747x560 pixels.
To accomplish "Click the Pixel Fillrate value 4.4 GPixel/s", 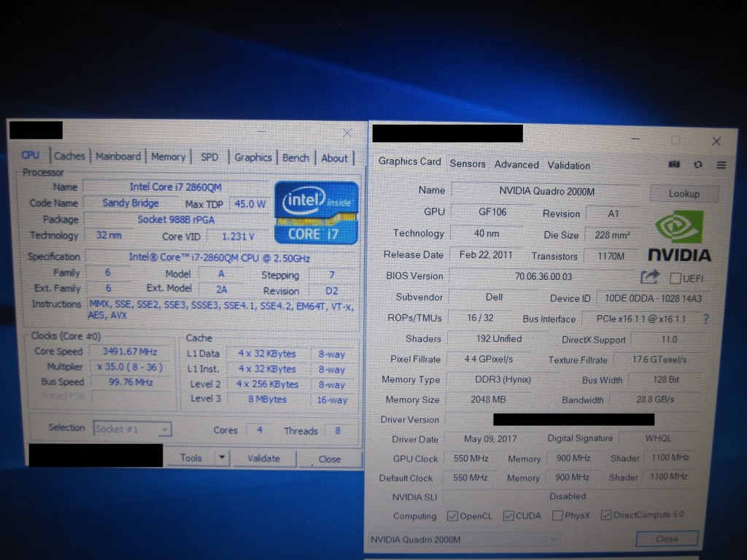I will point(489,359).
